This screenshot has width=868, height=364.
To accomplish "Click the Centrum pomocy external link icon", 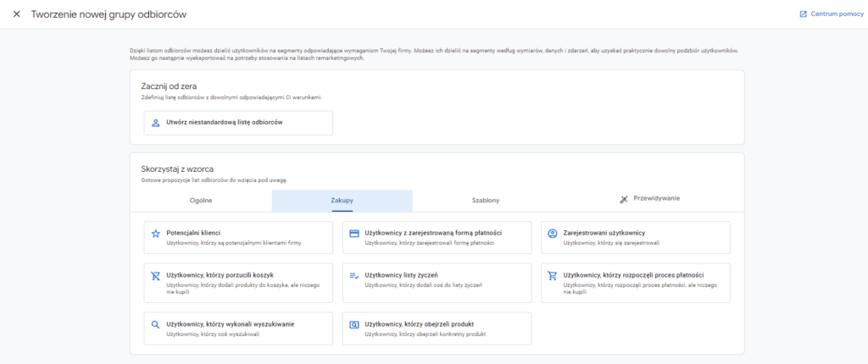I will tap(804, 14).
